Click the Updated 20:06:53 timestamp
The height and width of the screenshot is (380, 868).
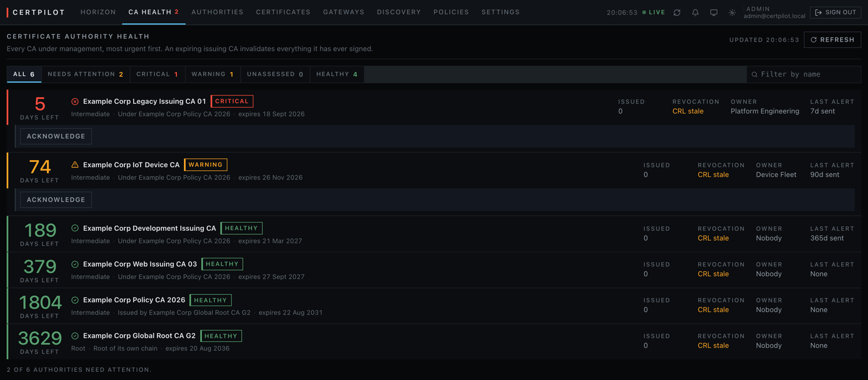[x=764, y=40]
